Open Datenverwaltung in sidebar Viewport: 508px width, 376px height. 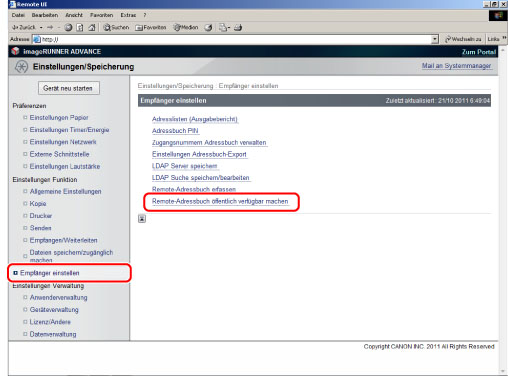[x=53, y=334]
